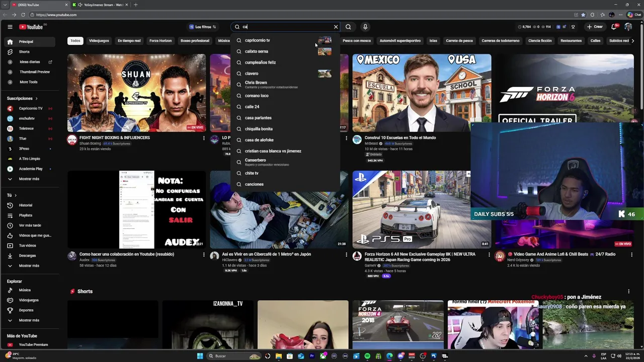Select suggestion calixto serna
644x362 pixels.
(285, 51)
